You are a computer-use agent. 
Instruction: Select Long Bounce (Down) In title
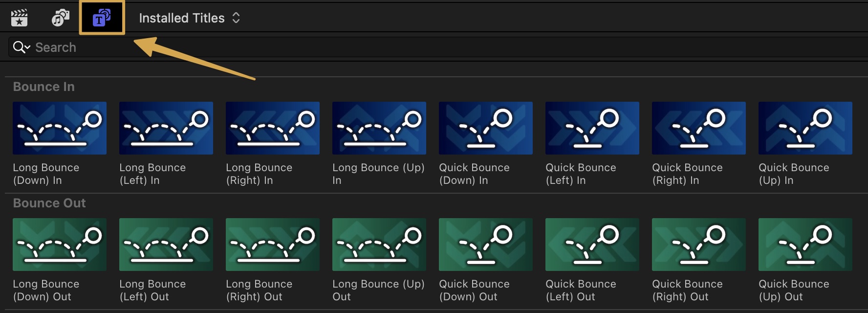[x=60, y=128]
